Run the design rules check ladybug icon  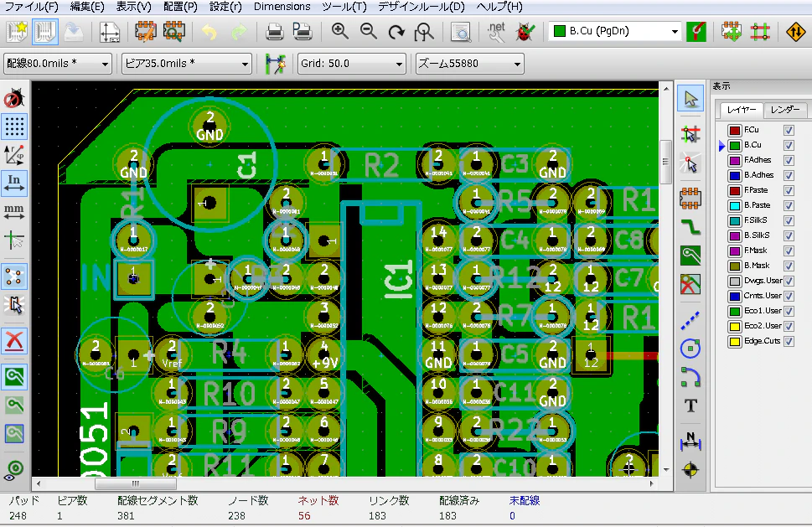(525, 32)
